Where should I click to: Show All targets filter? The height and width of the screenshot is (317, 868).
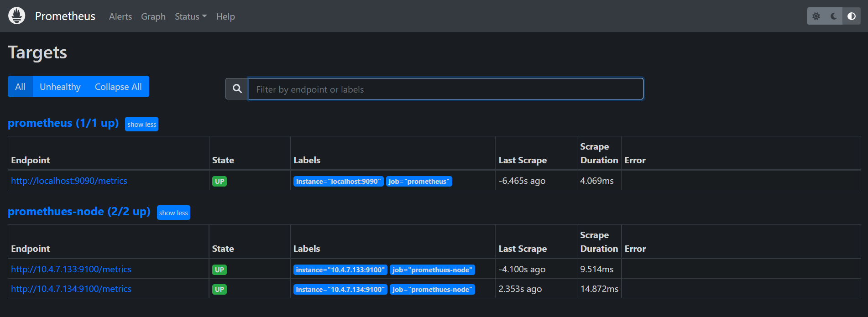[20, 87]
